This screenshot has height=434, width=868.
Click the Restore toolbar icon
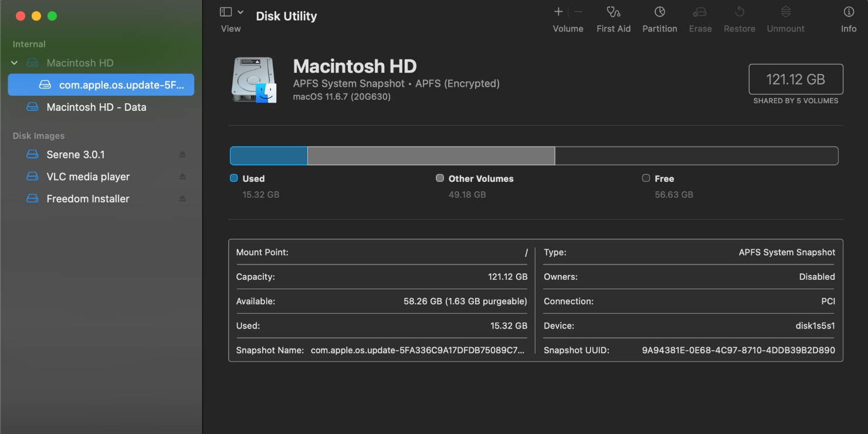[740, 12]
